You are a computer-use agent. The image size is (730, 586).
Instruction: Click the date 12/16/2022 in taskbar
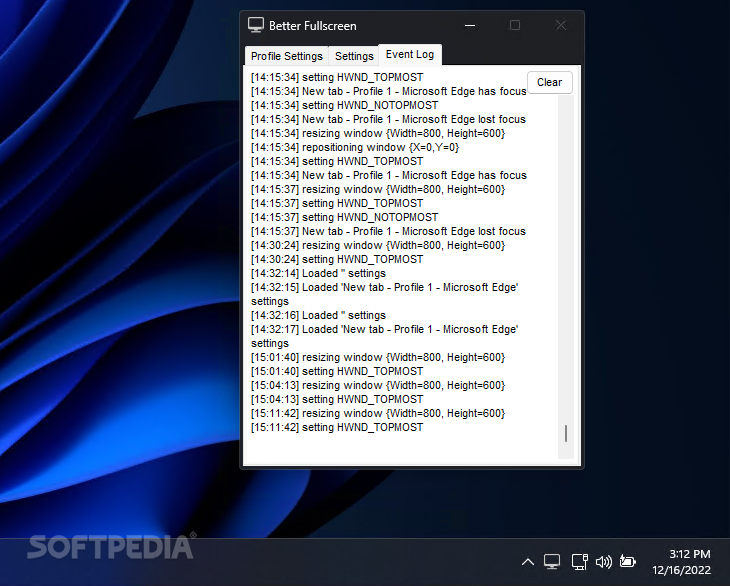click(x=682, y=570)
